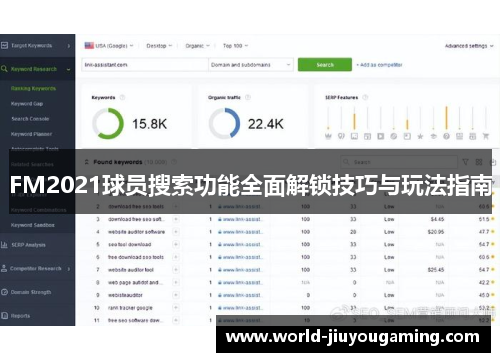Open the URL link for free download seo tools

239,257
